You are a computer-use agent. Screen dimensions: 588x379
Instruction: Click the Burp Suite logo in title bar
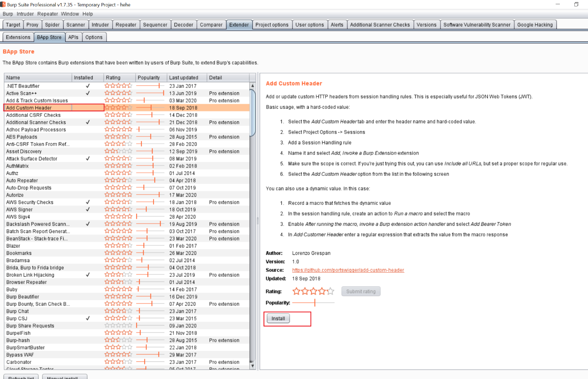[3, 5]
